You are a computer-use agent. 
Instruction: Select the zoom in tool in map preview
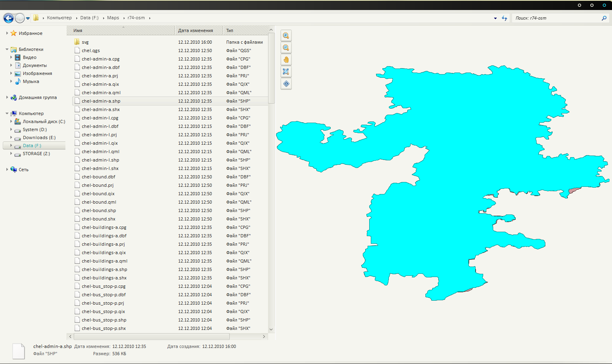coord(286,36)
